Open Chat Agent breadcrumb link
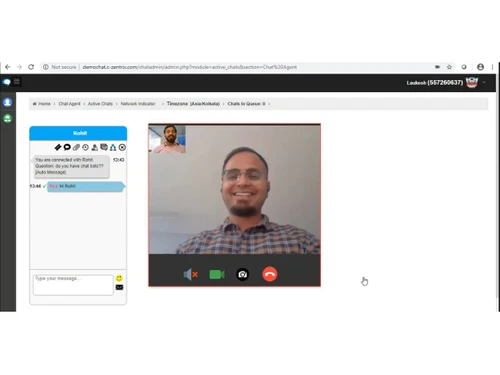The image size is (500, 375). (69, 104)
